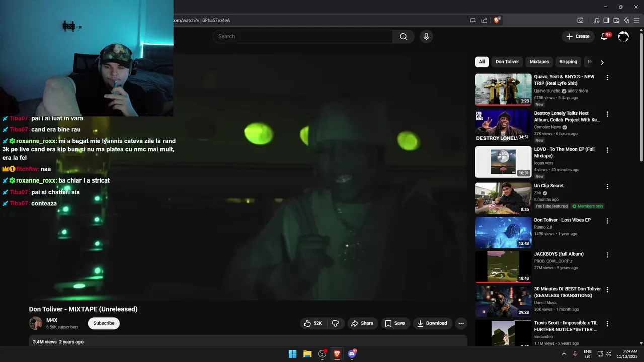
Task: Open options for LOVO To The Moon video
Action: [x=607, y=150]
